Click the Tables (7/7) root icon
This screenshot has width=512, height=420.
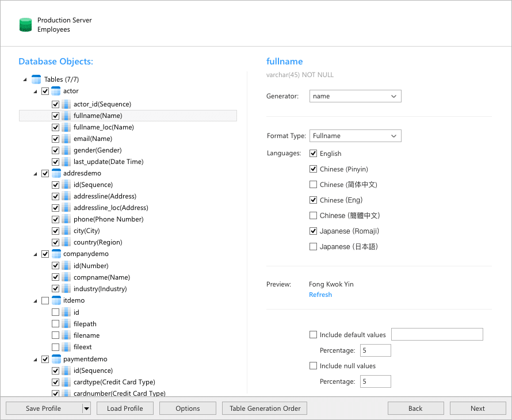pyautogui.click(x=36, y=79)
